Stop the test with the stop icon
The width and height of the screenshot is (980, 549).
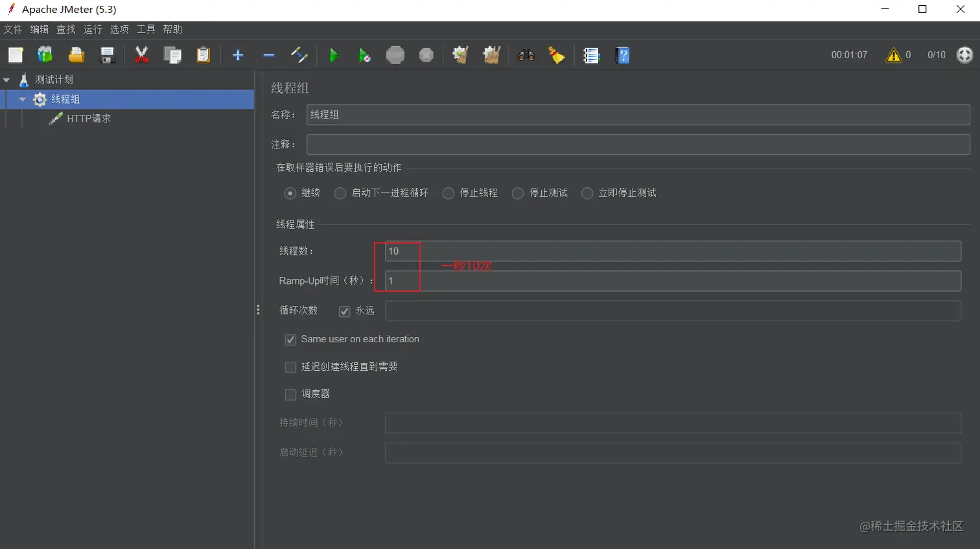click(x=395, y=55)
